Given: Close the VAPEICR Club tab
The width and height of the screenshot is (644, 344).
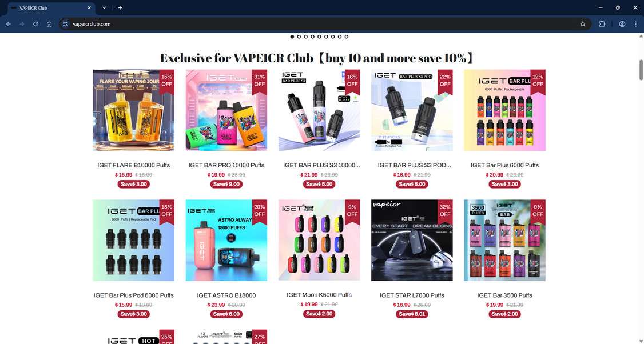Looking at the screenshot, I should (x=89, y=8).
